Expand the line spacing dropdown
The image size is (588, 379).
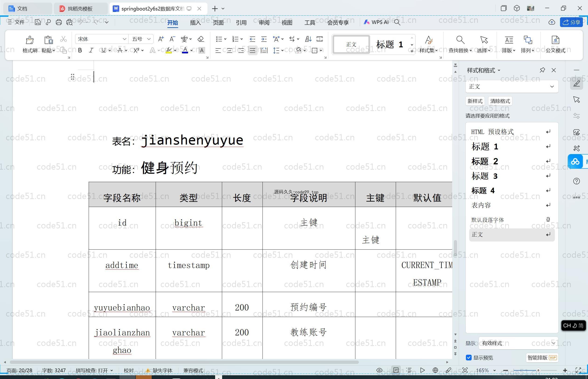click(282, 50)
